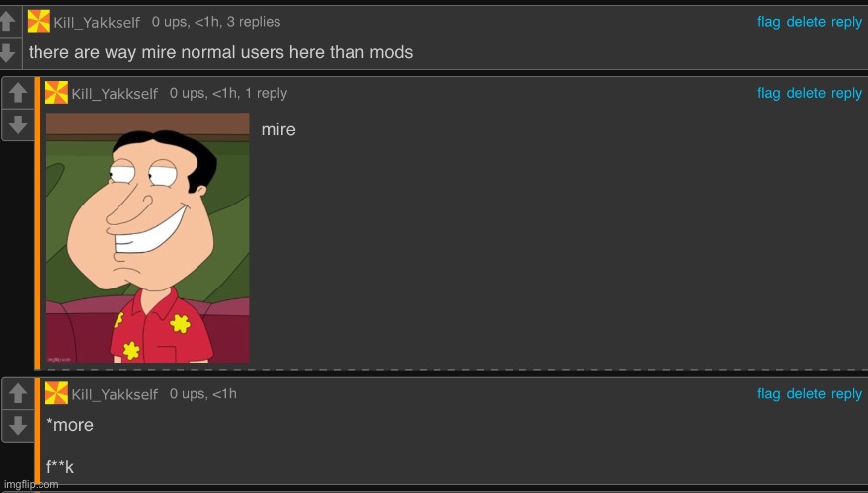Downvote the top 'mire normal users' comment
The image size is (868, 493).
click(x=8, y=53)
